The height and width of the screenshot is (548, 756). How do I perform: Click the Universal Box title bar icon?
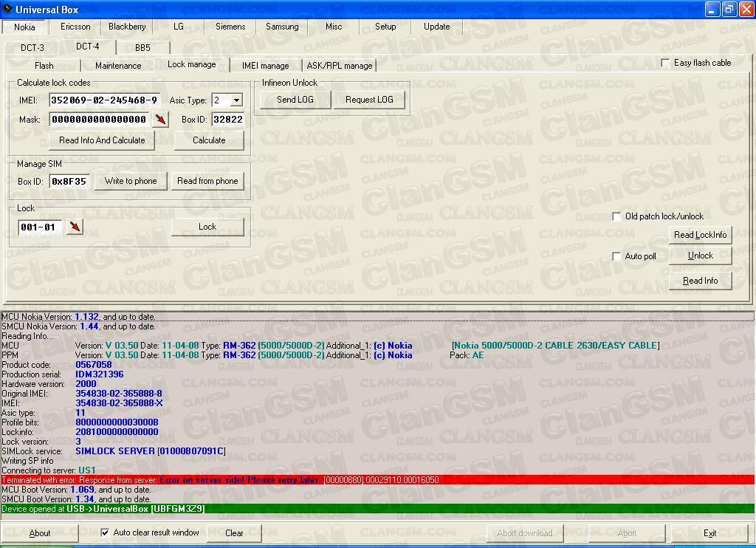pyautogui.click(x=8, y=9)
